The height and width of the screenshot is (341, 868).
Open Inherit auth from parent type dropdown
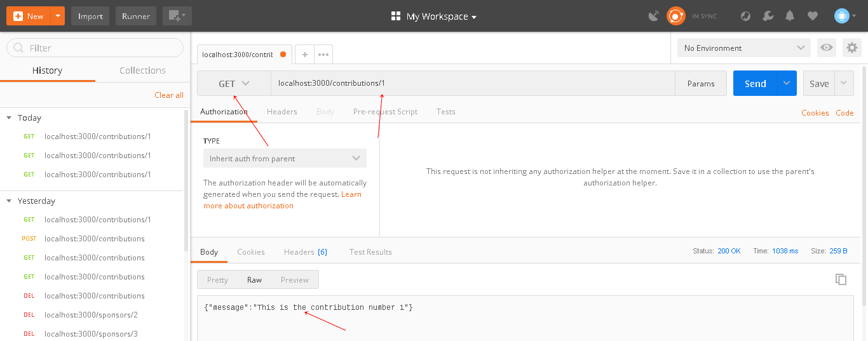click(285, 158)
